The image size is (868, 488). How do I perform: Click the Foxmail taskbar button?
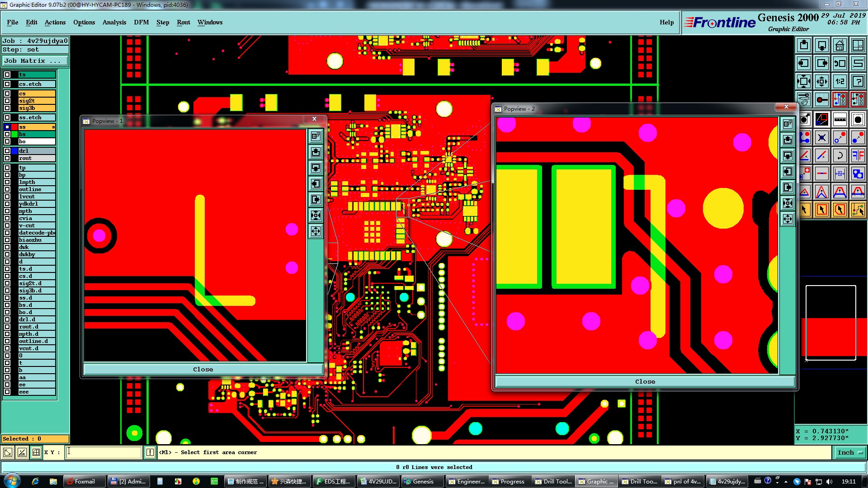(84, 482)
